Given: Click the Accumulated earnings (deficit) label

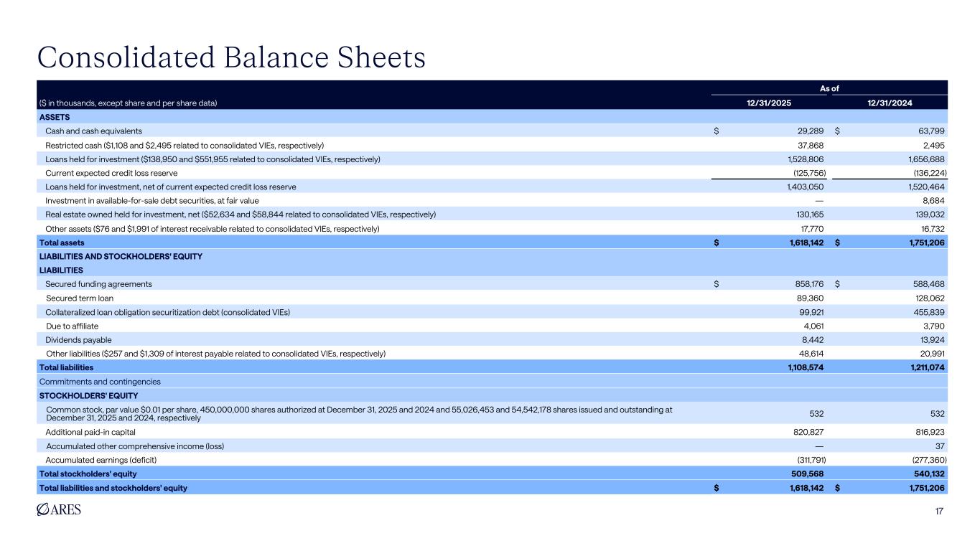Looking at the screenshot, I should [101, 460].
